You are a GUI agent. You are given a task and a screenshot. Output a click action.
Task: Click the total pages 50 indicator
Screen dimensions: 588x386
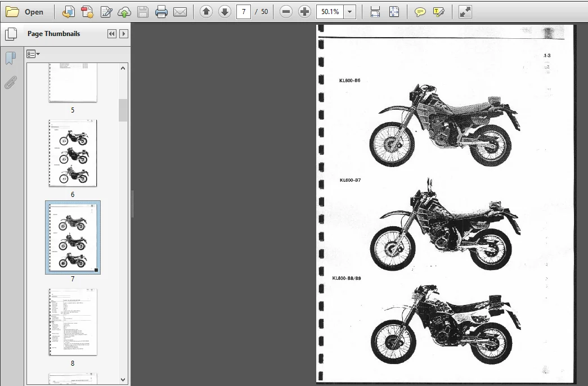point(264,12)
